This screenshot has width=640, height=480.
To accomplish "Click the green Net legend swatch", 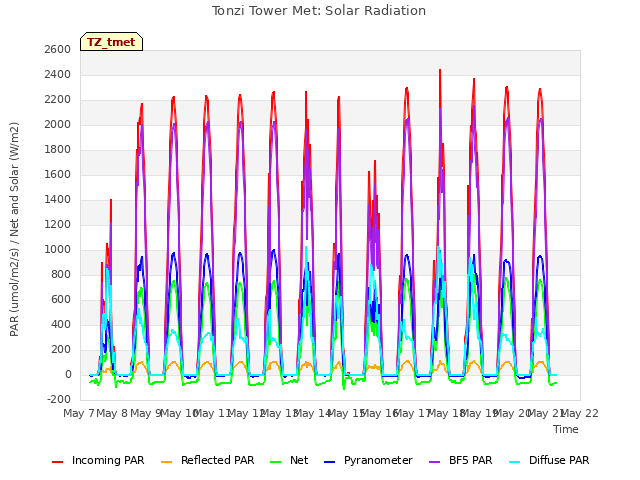I will 276,462.
